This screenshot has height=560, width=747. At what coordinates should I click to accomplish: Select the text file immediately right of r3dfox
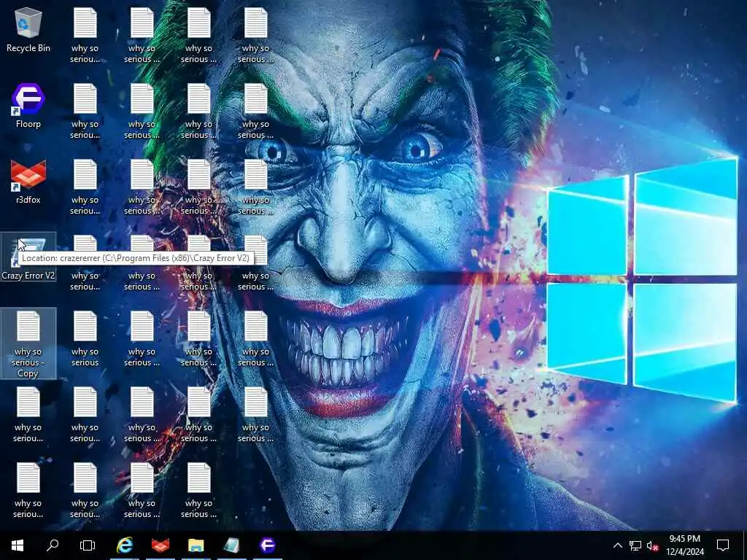[85, 187]
